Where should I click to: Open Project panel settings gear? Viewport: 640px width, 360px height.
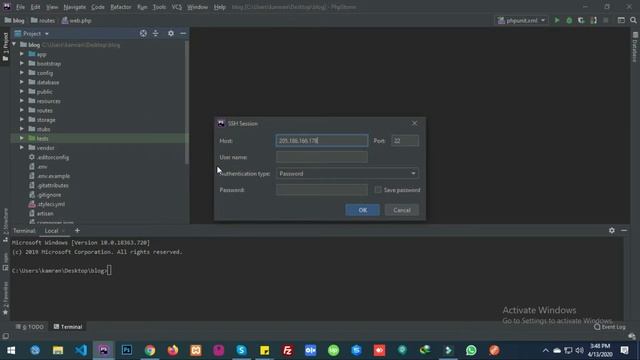click(171, 33)
